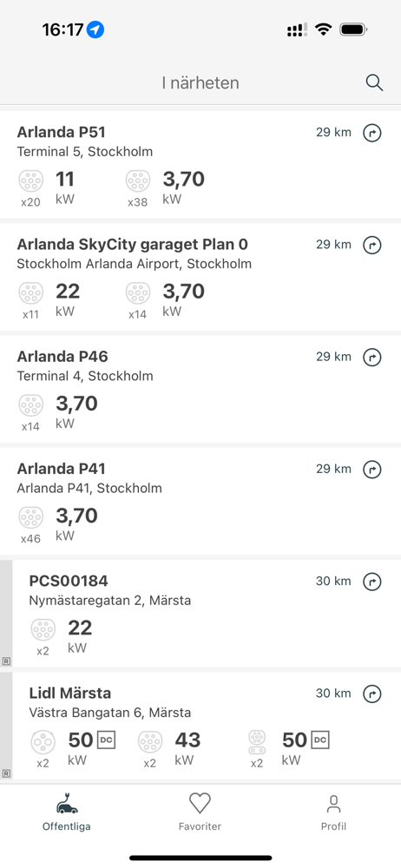Select Lidl Märsta CCS 50 kW DC connector icon
Image resolution: width=401 pixels, height=868 pixels.
[x=256, y=742]
